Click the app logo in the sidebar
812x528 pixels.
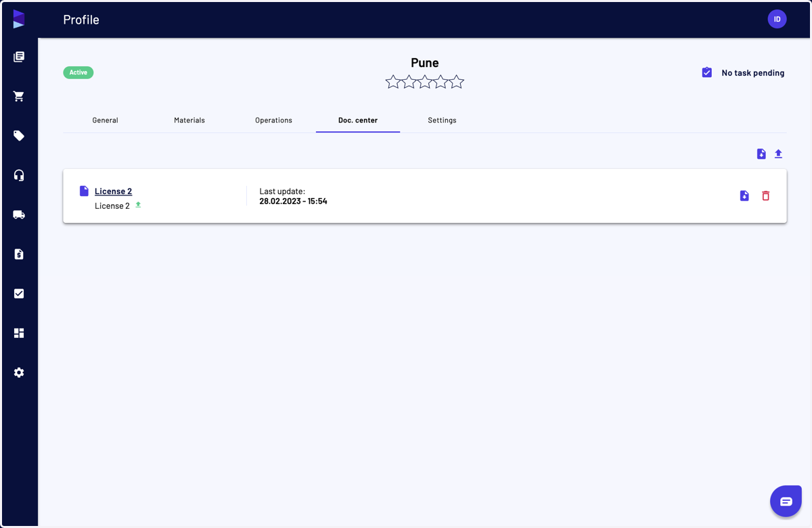[19, 19]
